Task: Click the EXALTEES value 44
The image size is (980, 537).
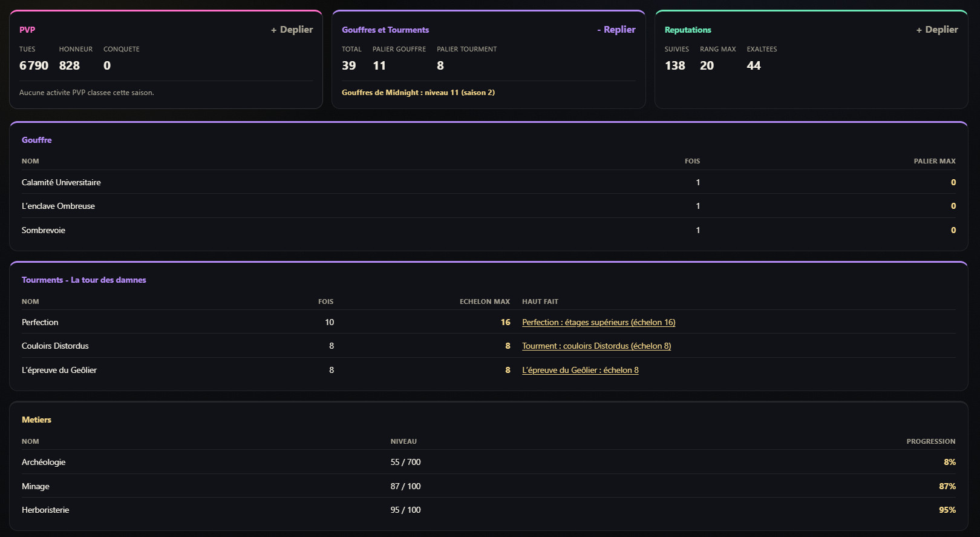Action: tap(754, 65)
